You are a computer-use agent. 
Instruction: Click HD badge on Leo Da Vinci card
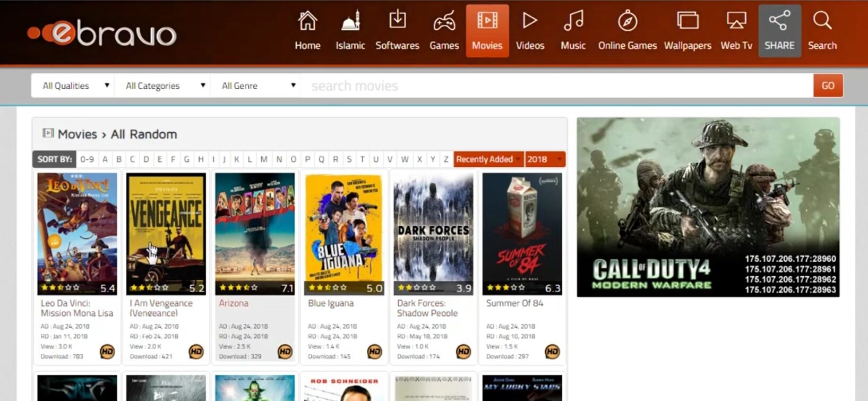point(107,352)
